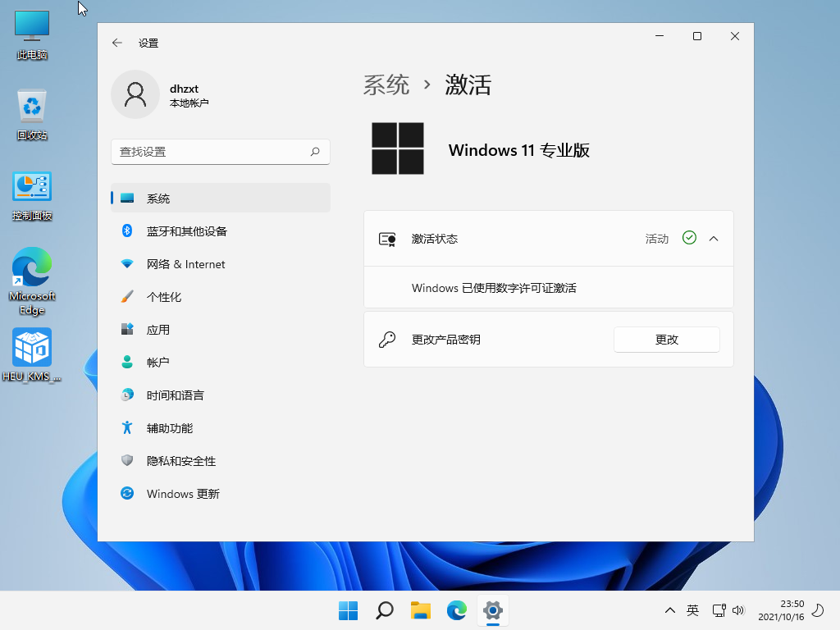Click the text Windows 已使用数字许可证激活

click(494, 288)
